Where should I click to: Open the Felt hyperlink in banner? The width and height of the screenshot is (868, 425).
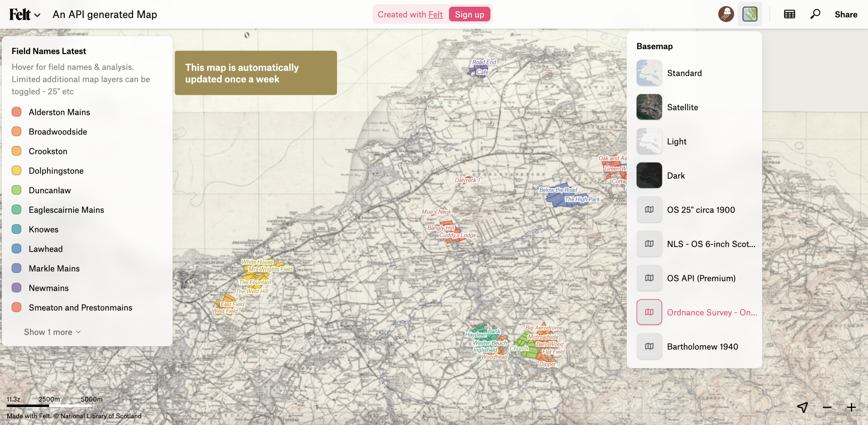[435, 15]
